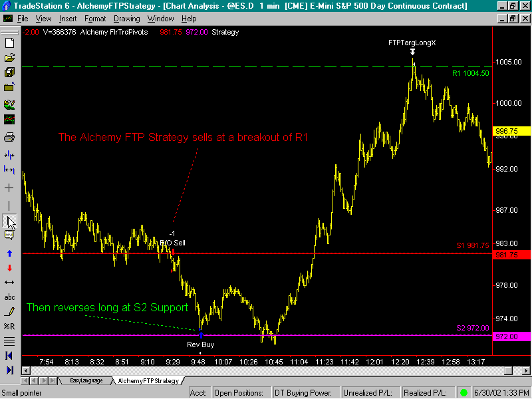Image resolution: width=532 pixels, height=399 pixels.
Task: Open the Window menu
Action: coord(160,19)
